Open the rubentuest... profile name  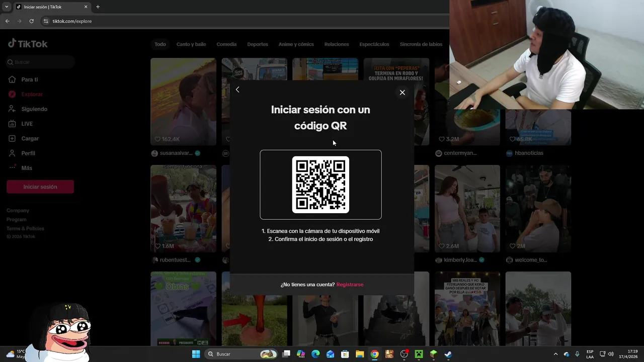[175, 260]
